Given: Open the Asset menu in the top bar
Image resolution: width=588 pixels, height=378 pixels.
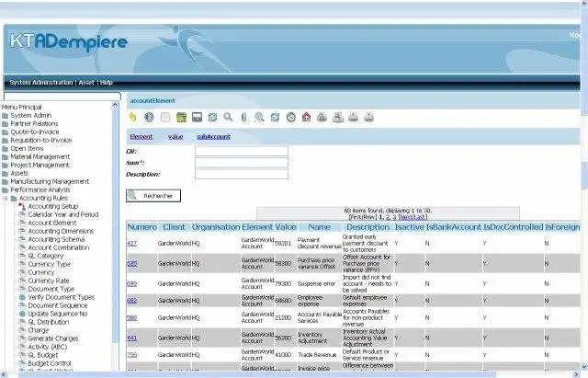Looking at the screenshot, I should [x=86, y=82].
